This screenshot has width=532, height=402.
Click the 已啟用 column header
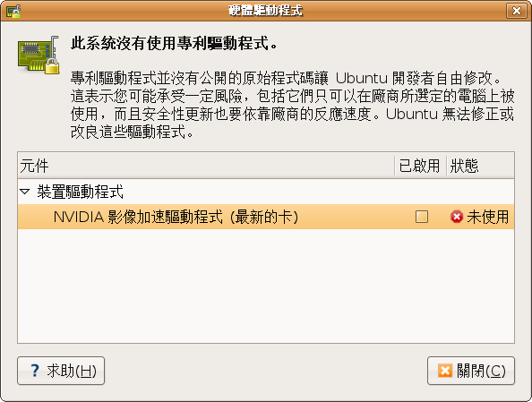click(x=420, y=166)
